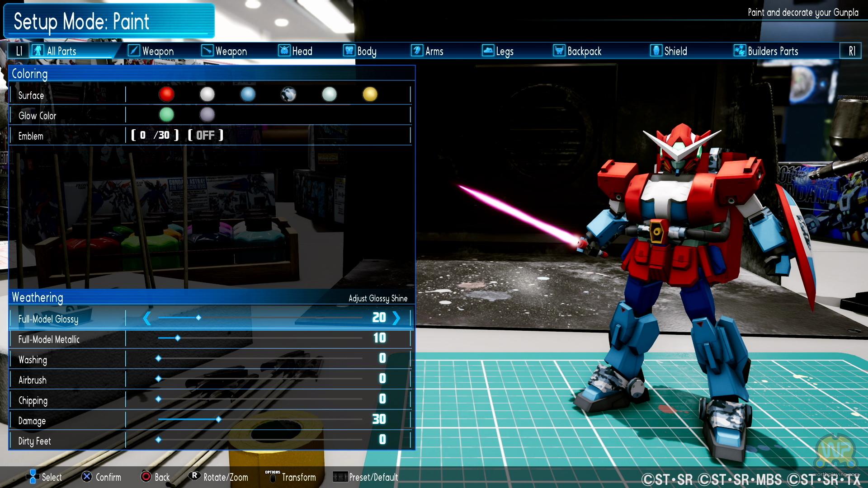Select the Dirty Feet weathering row
Screen dimensions: 868x488
coord(34,441)
